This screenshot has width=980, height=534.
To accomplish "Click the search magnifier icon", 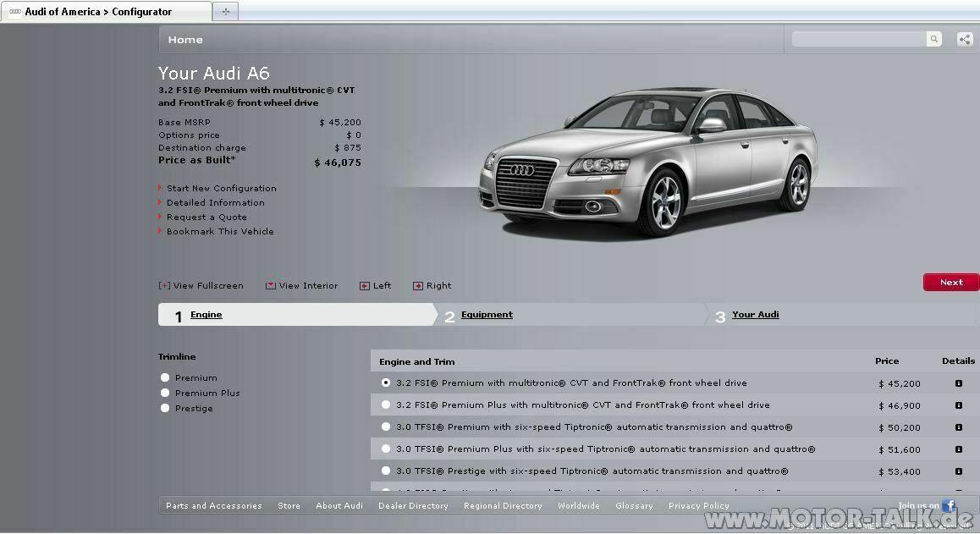I will click(x=933, y=39).
